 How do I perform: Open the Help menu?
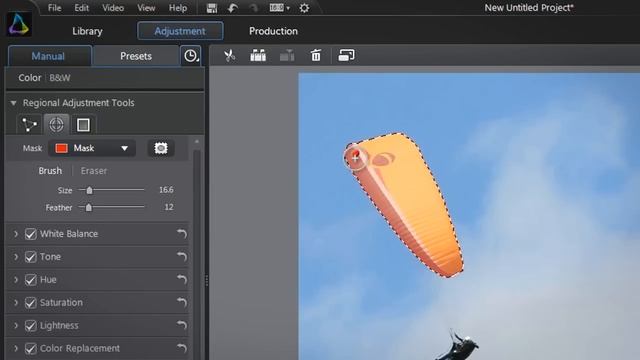[178, 8]
